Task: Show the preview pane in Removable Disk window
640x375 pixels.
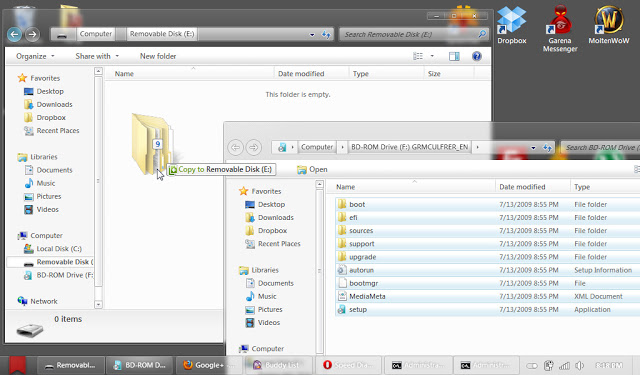Action: (454, 56)
